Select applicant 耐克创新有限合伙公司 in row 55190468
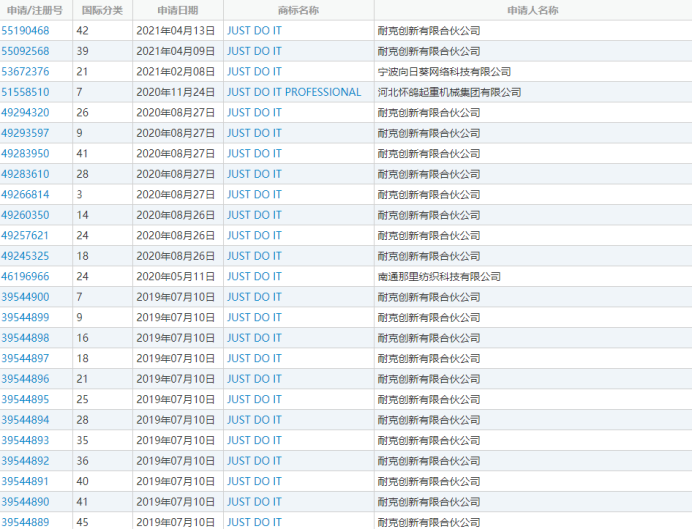Viewport: 692px width, 529px height. (x=429, y=30)
